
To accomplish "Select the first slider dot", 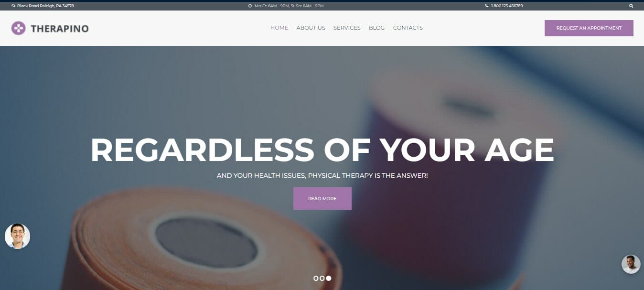I will pyautogui.click(x=316, y=278).
